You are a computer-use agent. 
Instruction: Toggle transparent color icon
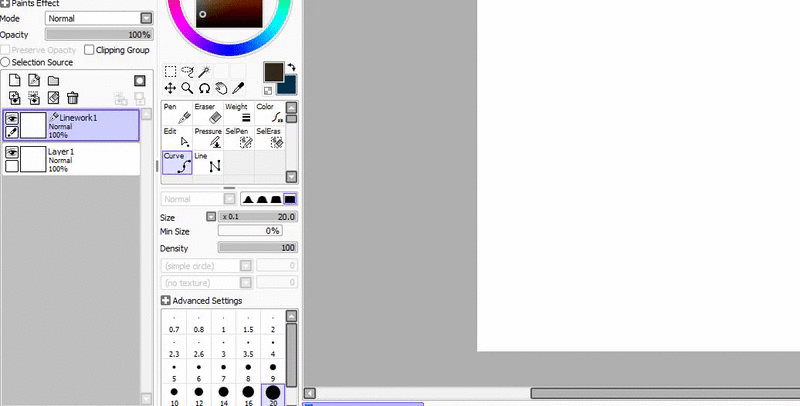point(268,91)
